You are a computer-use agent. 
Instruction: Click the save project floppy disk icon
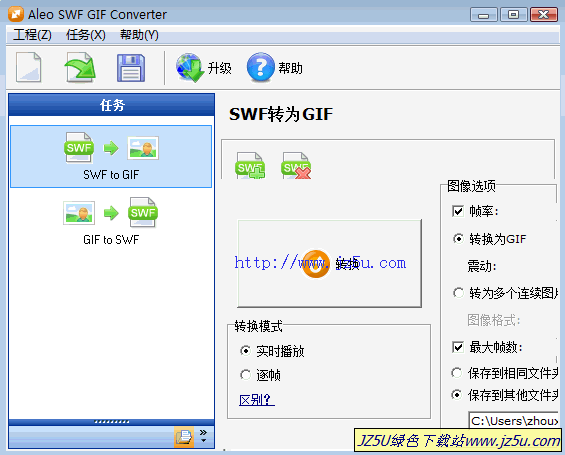pyautogui.click(x=131, y=68)
